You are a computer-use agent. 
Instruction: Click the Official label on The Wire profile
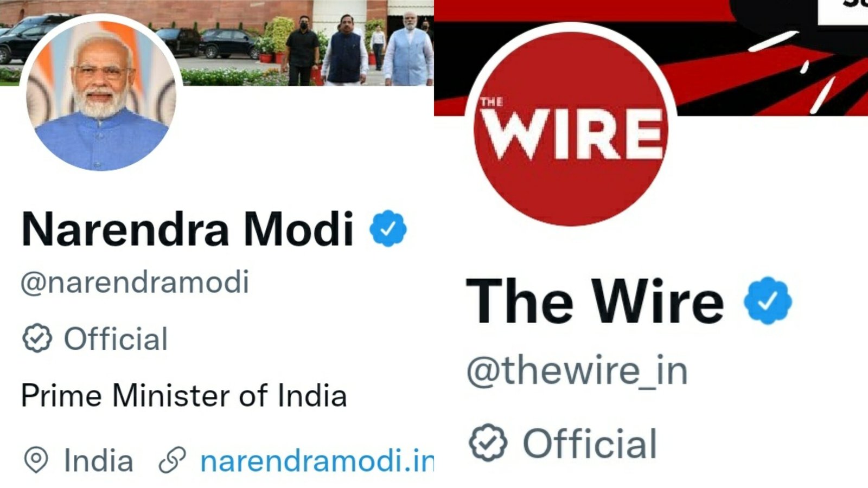point(590,444)
